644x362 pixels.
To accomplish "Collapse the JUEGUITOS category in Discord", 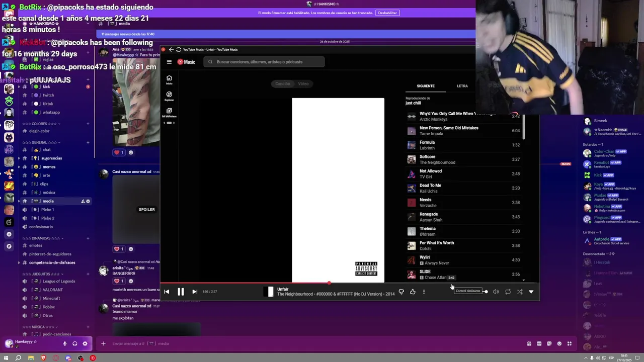I will [43, 274].
